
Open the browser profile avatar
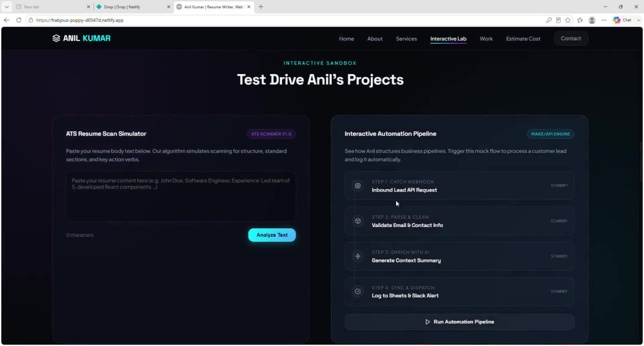592,20
